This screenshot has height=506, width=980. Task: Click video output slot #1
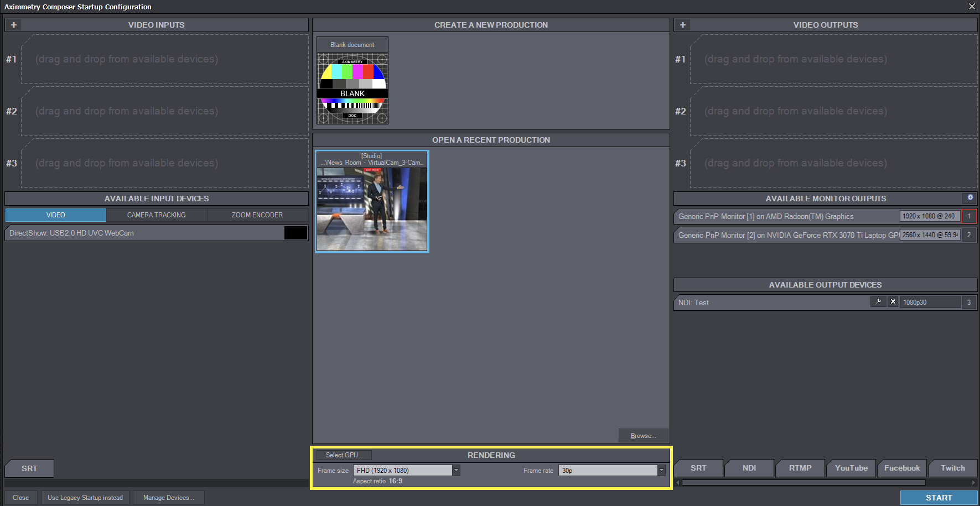pos(834,59)
